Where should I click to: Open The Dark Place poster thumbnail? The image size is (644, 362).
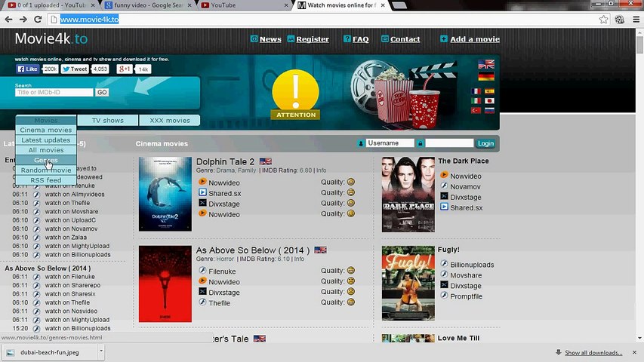pos(408,194)
